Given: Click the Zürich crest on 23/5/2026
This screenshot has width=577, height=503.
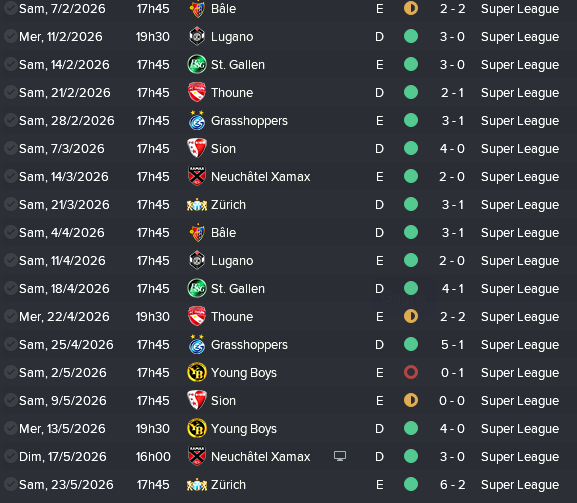Looking at the screenshot, I should pos(197,485).
